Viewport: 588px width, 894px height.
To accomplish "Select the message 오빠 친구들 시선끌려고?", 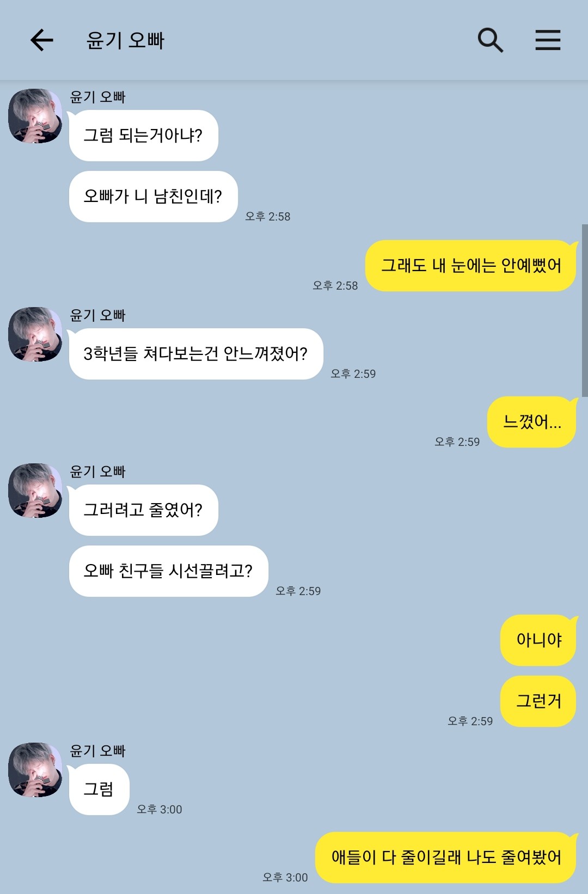I will pyautogui.click(x=169, y=571).
